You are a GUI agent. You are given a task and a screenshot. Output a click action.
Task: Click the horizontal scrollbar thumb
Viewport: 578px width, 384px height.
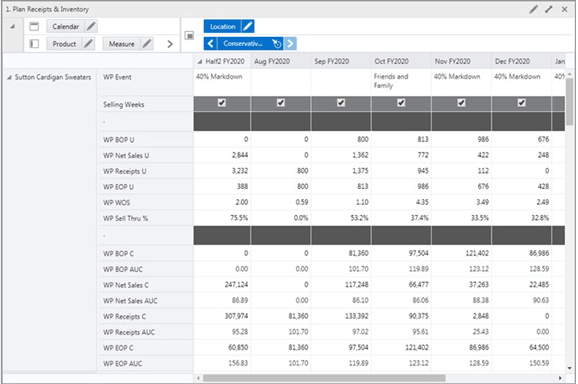click(324, 378)
